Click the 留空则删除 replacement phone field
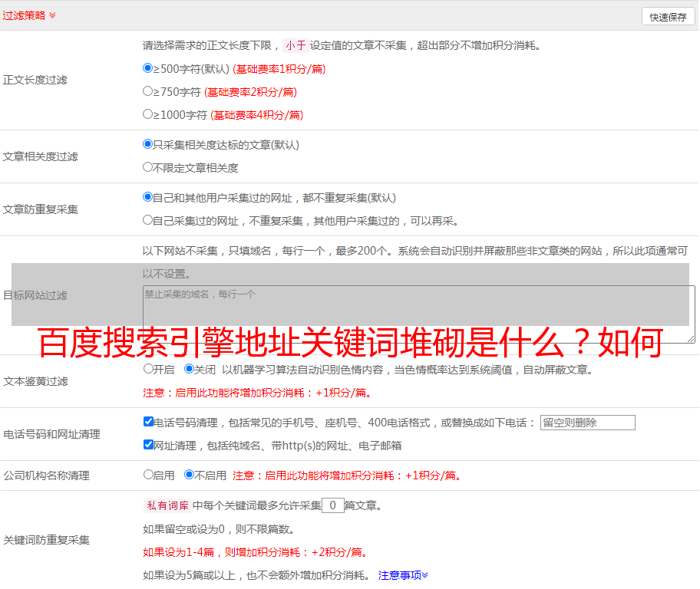Image resolution: width=700 pixels, height=589 pixels. click(x=587, y=423)
